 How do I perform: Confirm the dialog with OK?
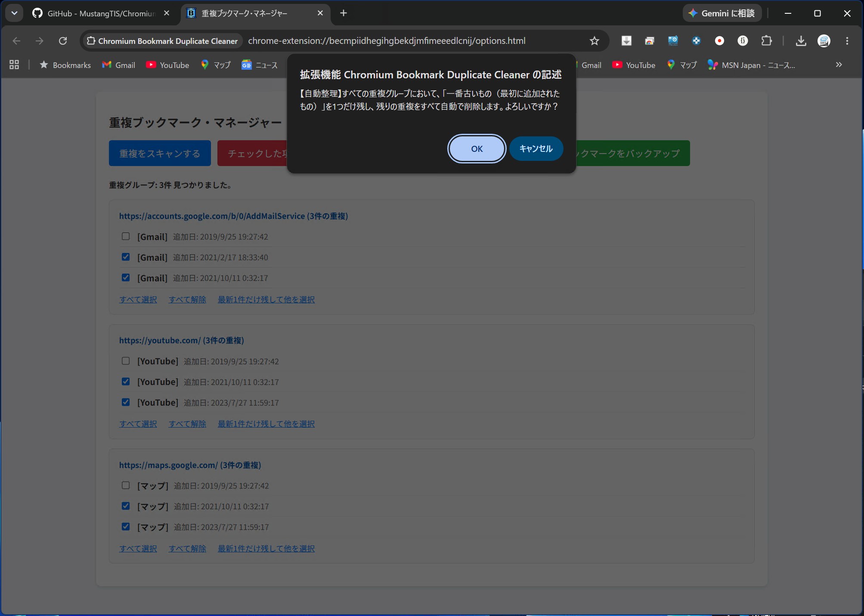[477, 149]
